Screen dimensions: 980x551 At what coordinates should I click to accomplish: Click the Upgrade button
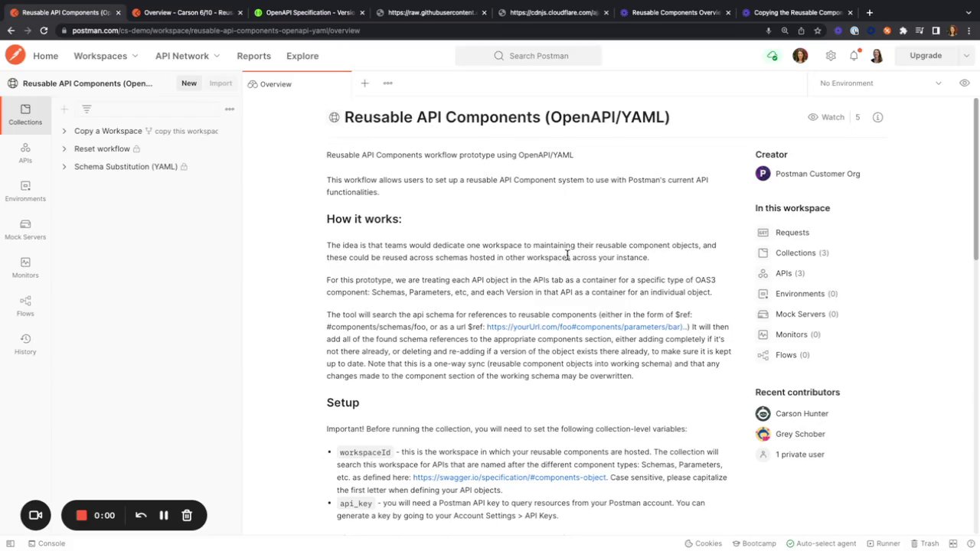[x=926, y=55]
